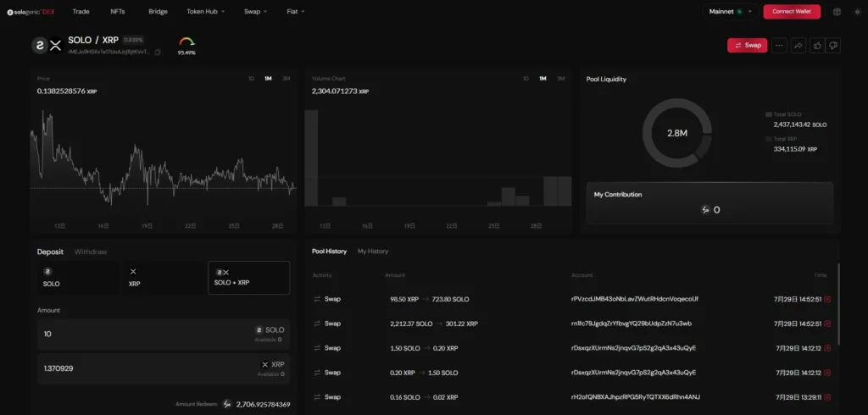The width and height of the screenshot is (868, 415).
Task: Set price chart to 1M
Action: point(268,79)
